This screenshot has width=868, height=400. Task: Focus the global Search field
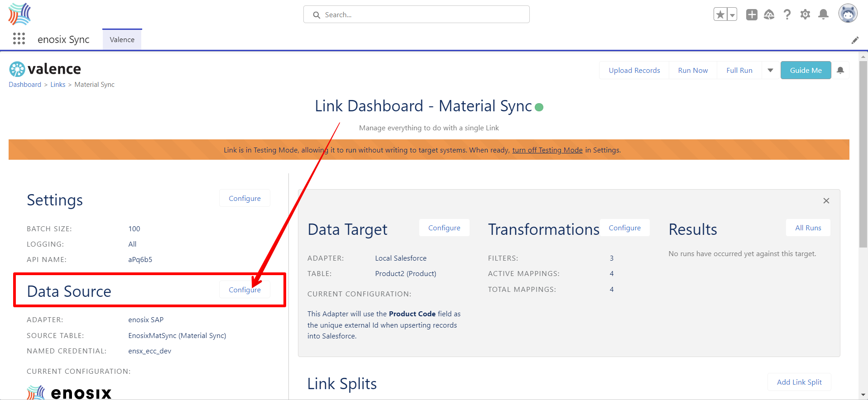417,14
